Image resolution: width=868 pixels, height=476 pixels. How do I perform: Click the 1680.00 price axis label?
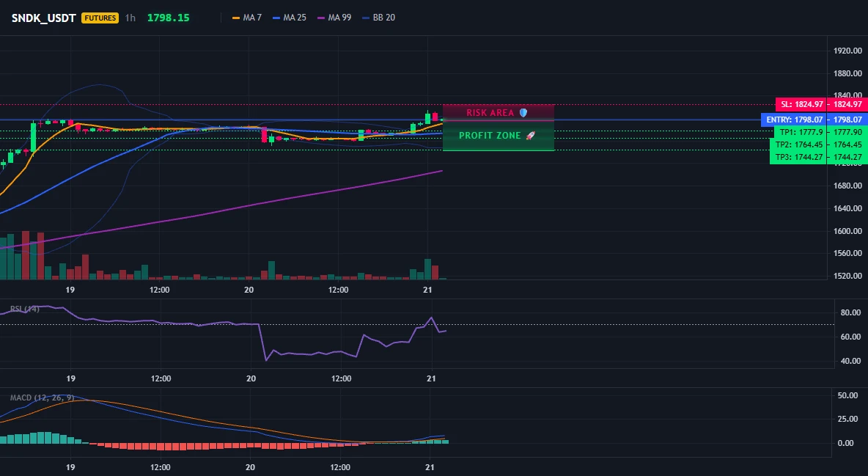847,186
